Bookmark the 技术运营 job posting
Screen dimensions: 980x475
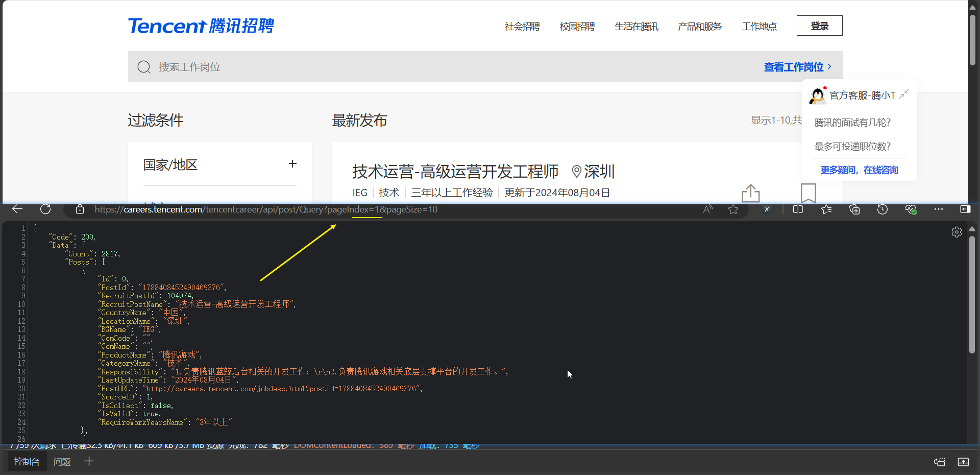(808, 193)
